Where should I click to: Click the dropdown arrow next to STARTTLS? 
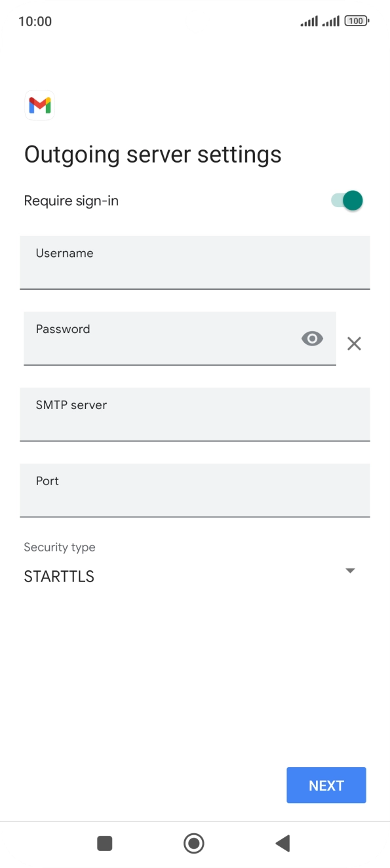pos(350,570)
